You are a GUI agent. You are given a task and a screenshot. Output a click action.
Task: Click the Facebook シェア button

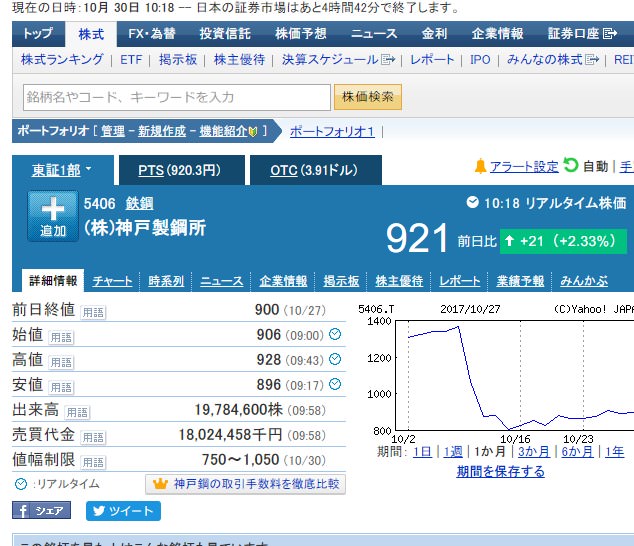tap(41, 510)
